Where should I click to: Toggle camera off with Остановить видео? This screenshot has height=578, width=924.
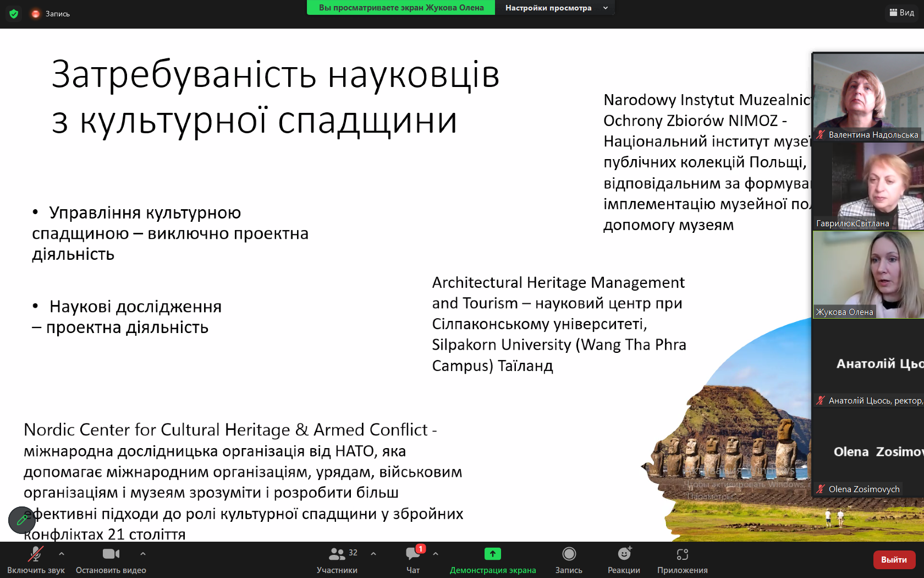coord(111,557)
